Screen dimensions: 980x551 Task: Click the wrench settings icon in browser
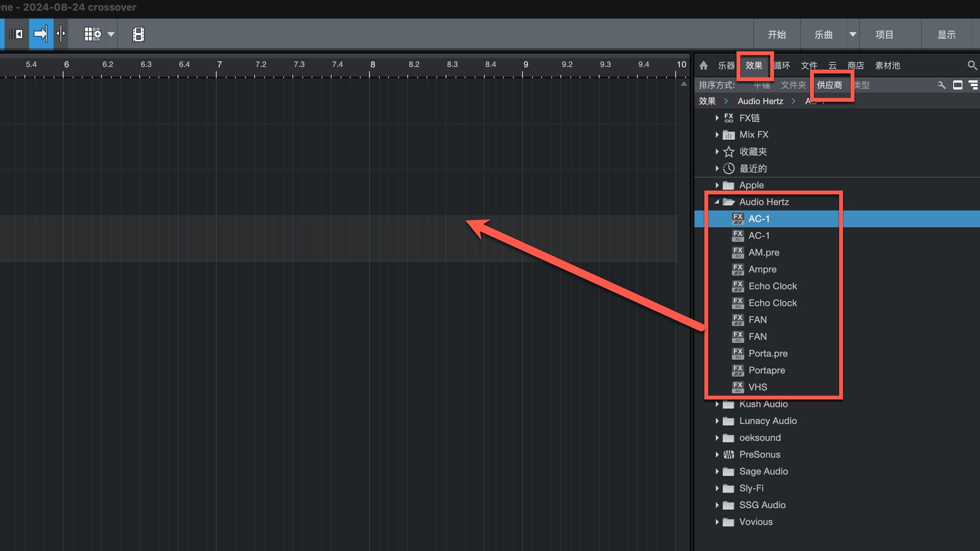[942, 85]
